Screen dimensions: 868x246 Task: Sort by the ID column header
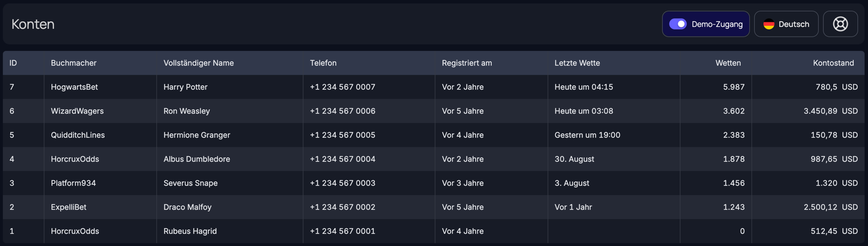pyautogui.click(x=13, y=63)
